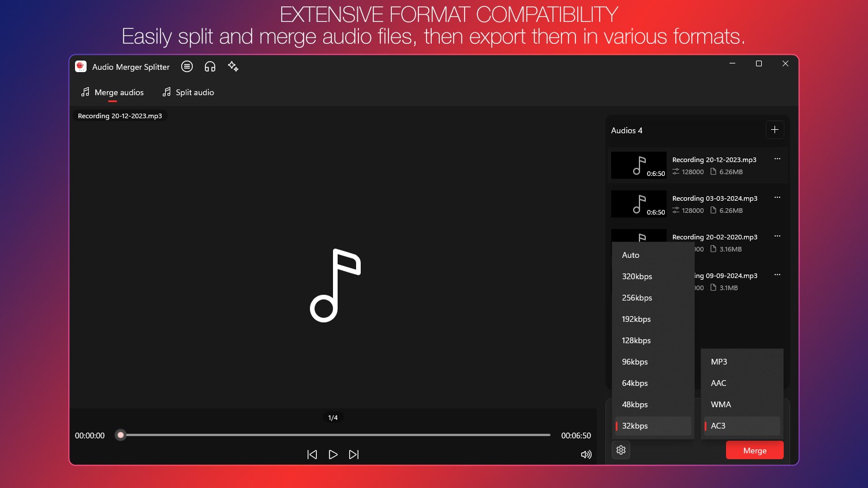
Task: Click the playback seek bar handle
Action: tap(121, 435)
